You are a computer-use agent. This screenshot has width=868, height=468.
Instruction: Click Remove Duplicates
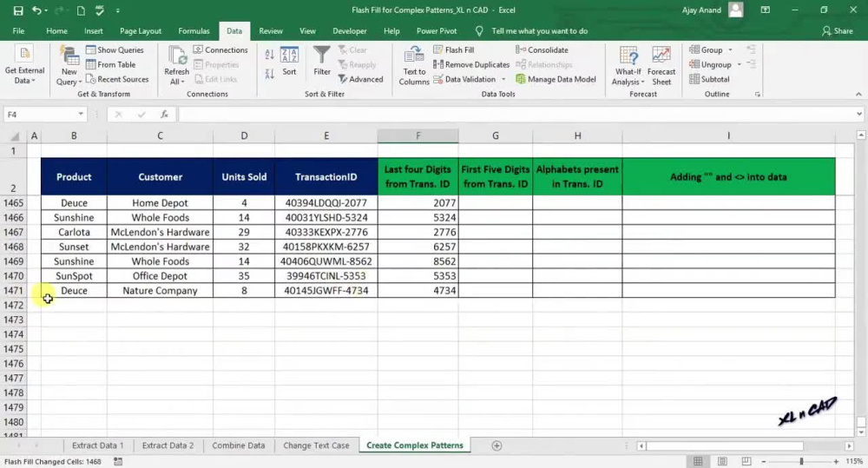pyautogui.click(x=471, y=65)
